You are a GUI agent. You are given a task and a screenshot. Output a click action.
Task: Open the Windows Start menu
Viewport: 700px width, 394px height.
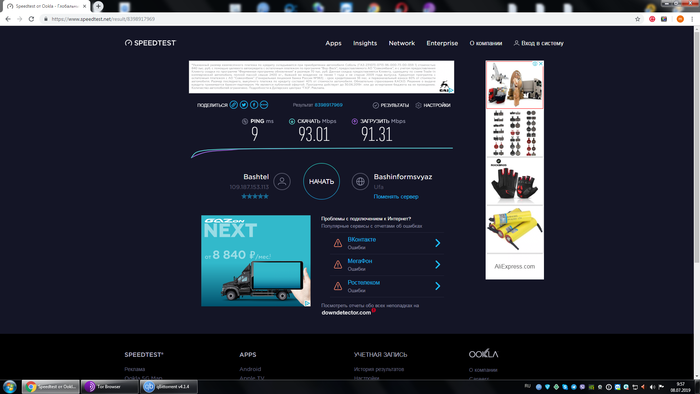point(10,386)
